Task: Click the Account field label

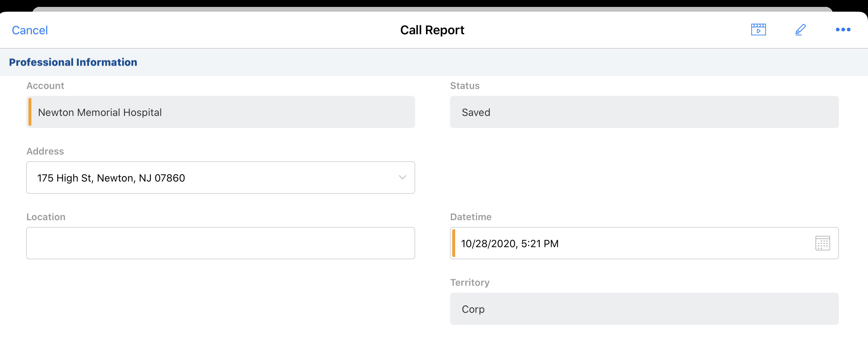Action: [x=45, y=86]
